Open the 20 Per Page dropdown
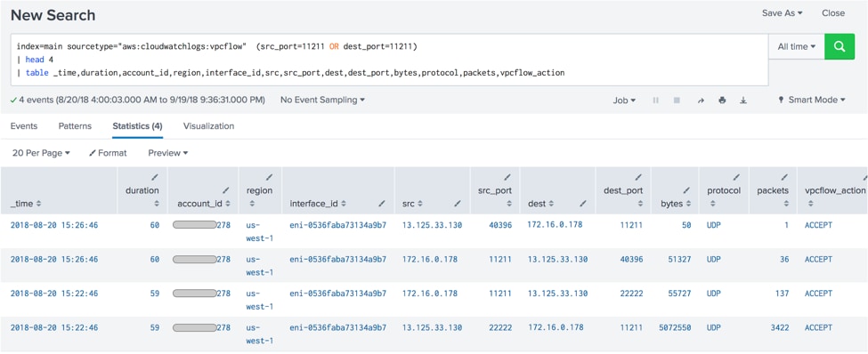Viewport: 868px width, 354px height. pos(41,153)
